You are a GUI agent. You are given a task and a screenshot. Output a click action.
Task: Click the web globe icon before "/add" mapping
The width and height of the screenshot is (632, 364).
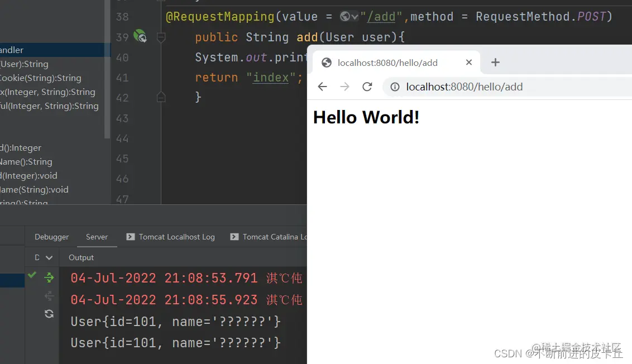[344, 17]
